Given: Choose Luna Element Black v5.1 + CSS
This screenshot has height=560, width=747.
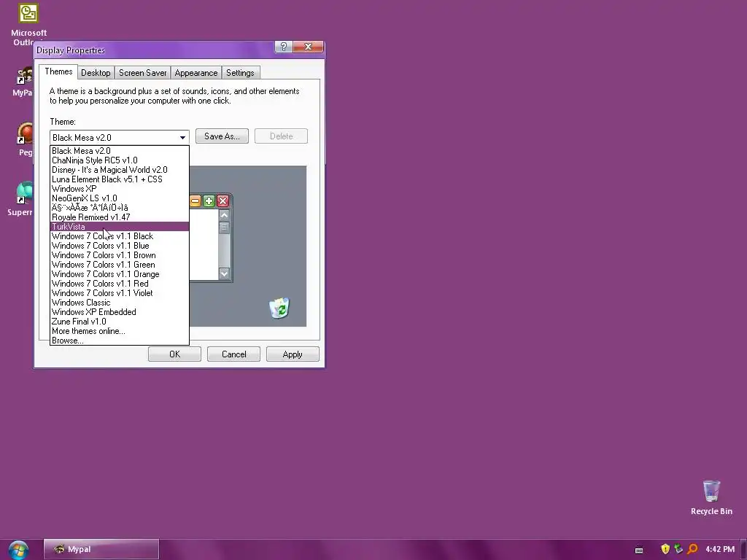Looking at the screenshot, I should point(120,179).
